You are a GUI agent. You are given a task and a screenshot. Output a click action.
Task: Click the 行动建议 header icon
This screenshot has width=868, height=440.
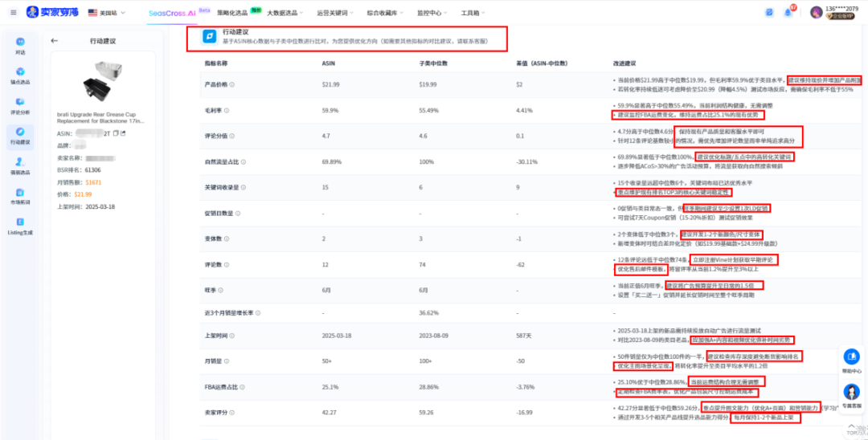click(x=209, y=36)
